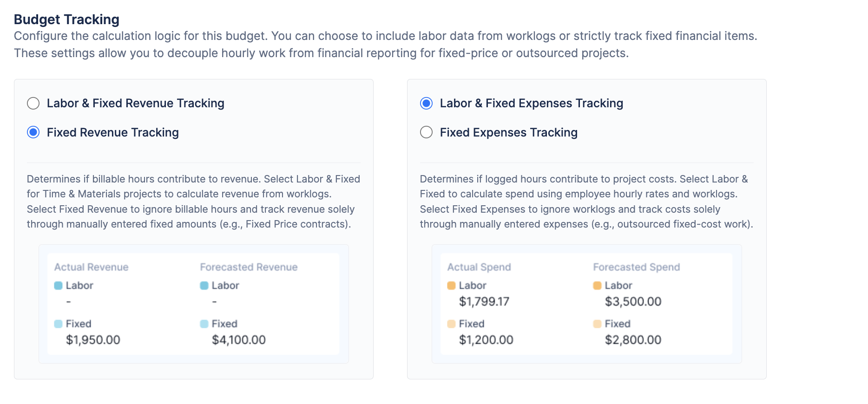The width and height of the screenshot is (868, 404).
Task: Select Fixed Revenue Tracking radio button
Action: [x=33, y=132]
